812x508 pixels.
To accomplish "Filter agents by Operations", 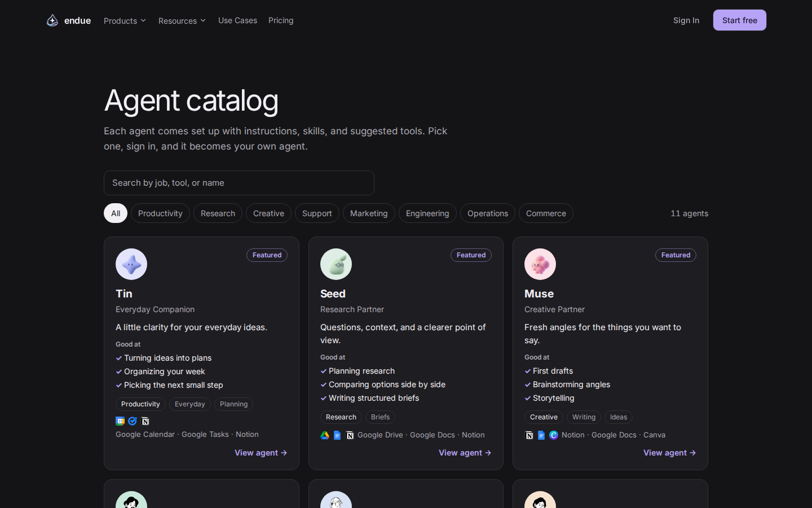I will click(488, 213).
